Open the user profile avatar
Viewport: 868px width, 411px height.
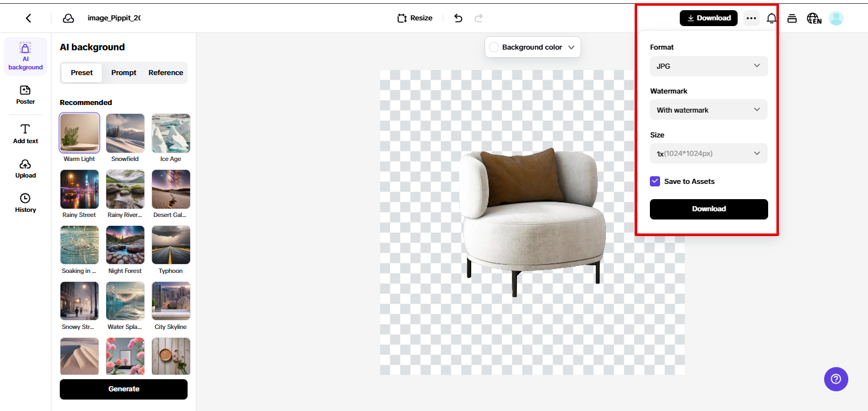(x=836, y=18)
